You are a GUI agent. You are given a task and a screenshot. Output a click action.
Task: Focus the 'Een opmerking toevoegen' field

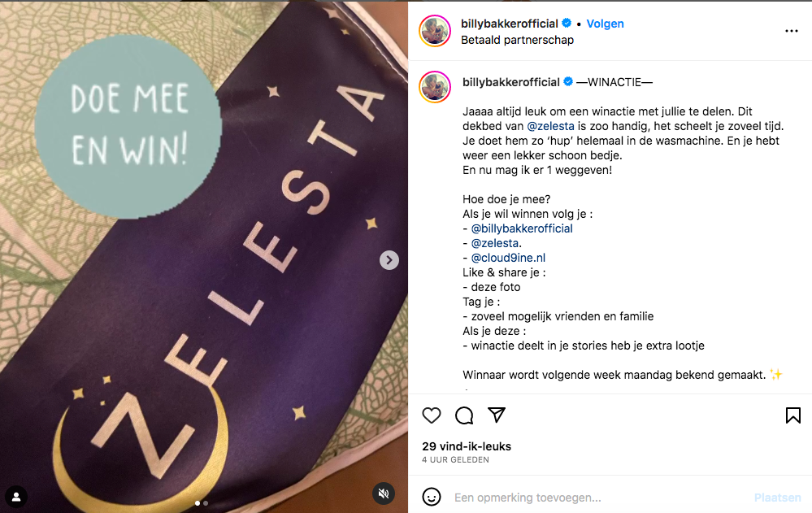601,498
